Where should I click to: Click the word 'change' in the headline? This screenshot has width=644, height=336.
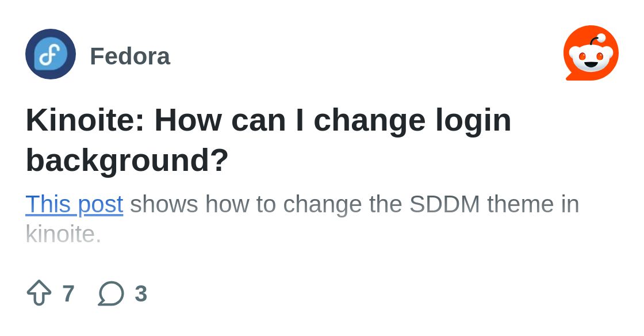click(369, 120)
